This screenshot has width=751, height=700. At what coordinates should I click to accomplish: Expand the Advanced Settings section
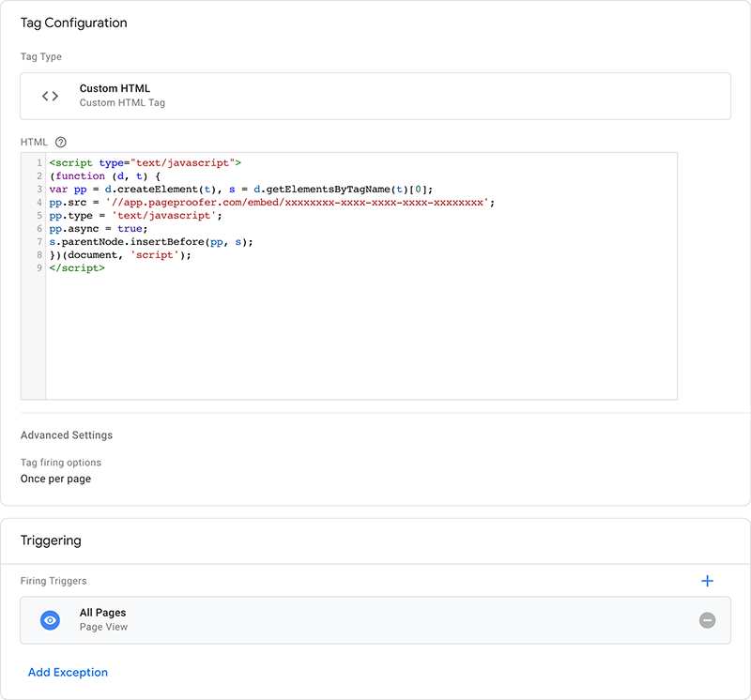67,435
